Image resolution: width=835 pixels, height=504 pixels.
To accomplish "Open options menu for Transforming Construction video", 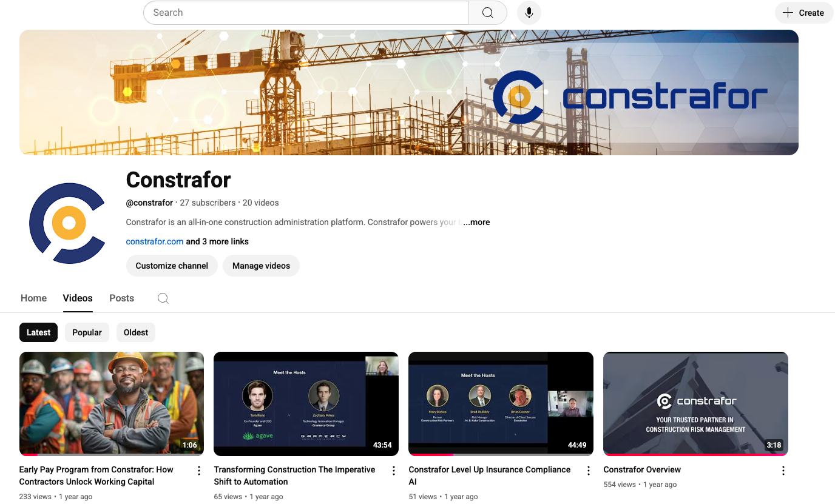I will 394,471.
